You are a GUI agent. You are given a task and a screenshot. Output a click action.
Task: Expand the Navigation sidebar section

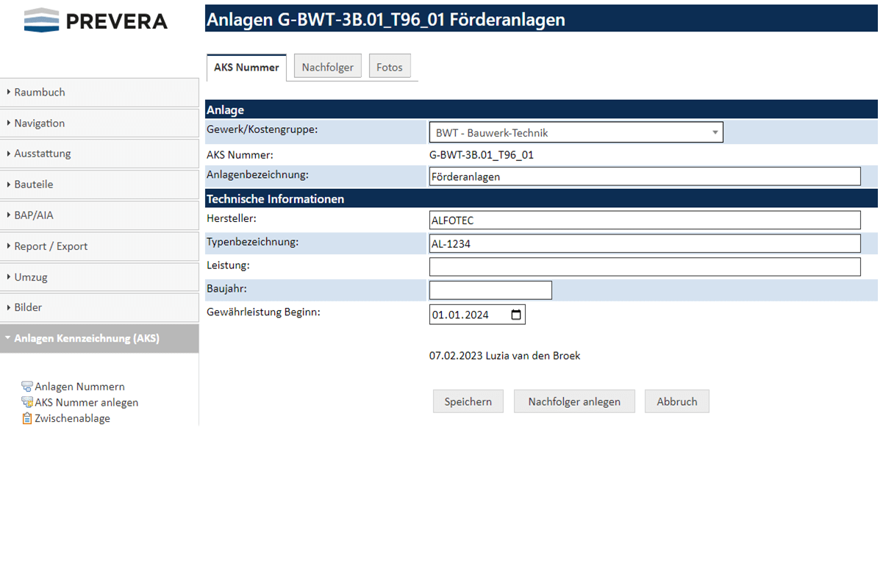tap(99, 123)
